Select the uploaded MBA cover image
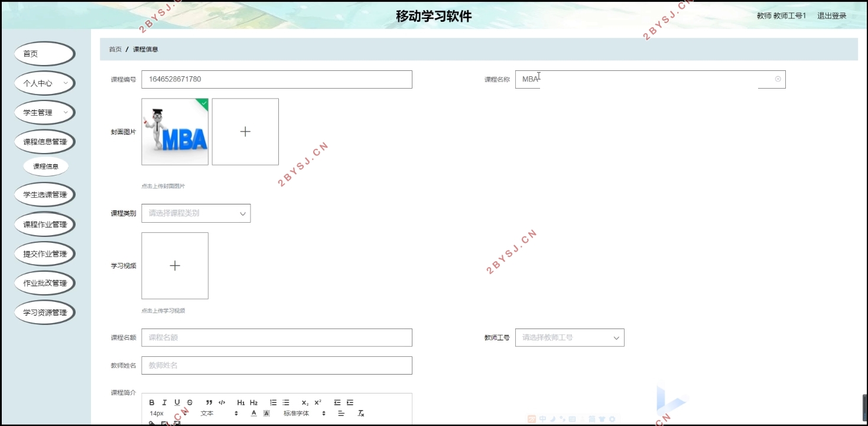Image resolution: width=868 pixels, height=426 pixels. (175, 132)
